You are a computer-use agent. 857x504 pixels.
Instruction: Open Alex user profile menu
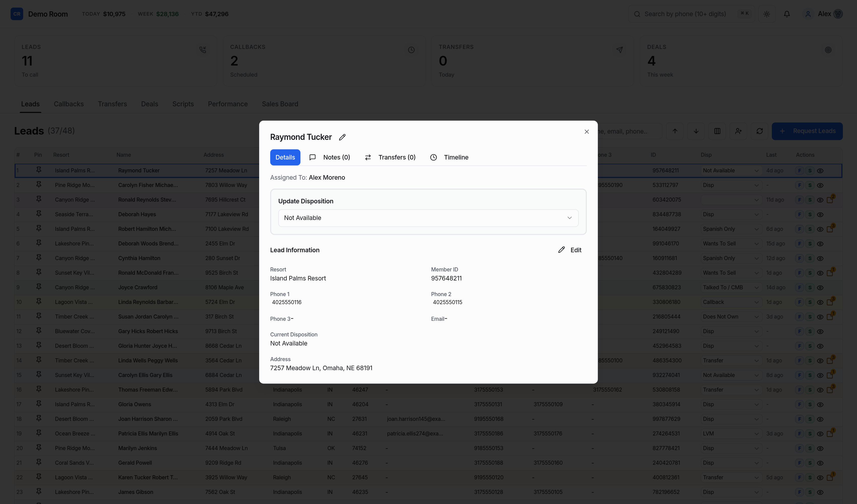pyautogui.click(x=823, y=14)
